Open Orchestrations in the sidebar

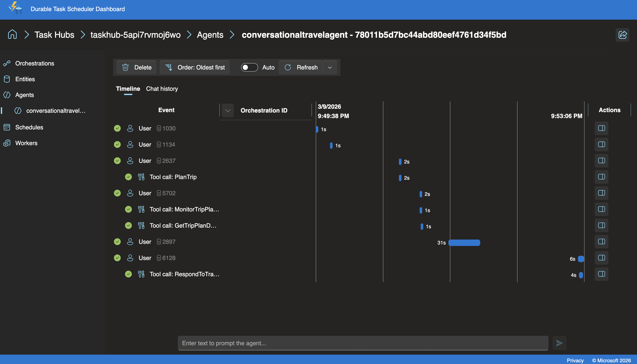[35, 63]
